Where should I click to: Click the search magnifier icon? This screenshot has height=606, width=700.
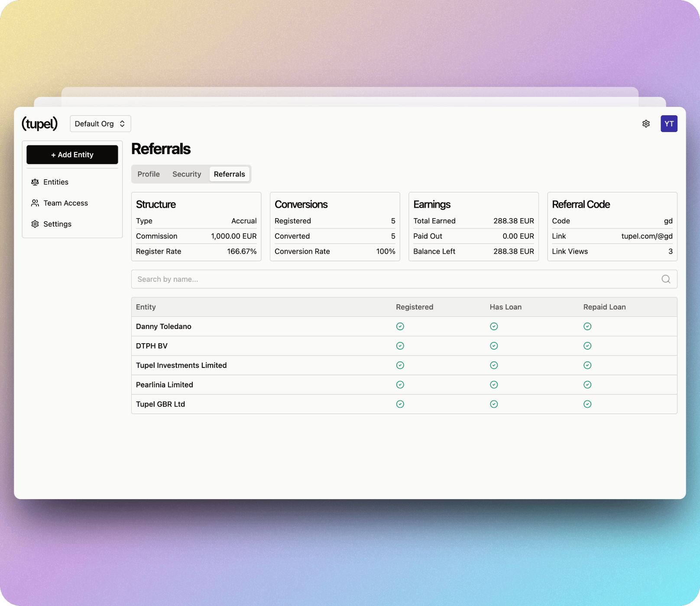[666, 279]
